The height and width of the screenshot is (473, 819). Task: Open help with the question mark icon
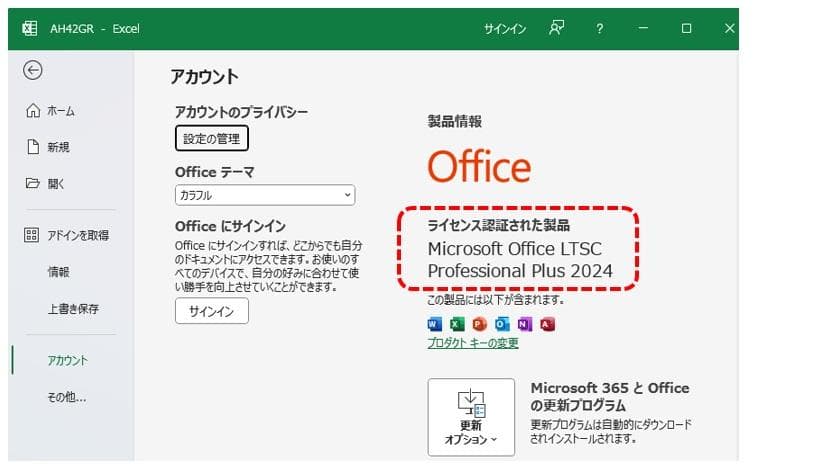tap(600, 28)
